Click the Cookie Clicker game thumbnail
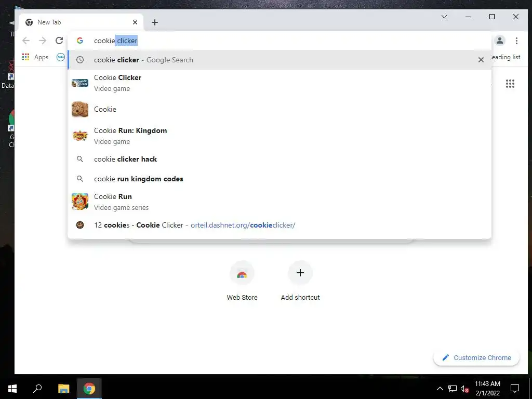This screenshot has height=399, width=532. click(x=80, y=83)
